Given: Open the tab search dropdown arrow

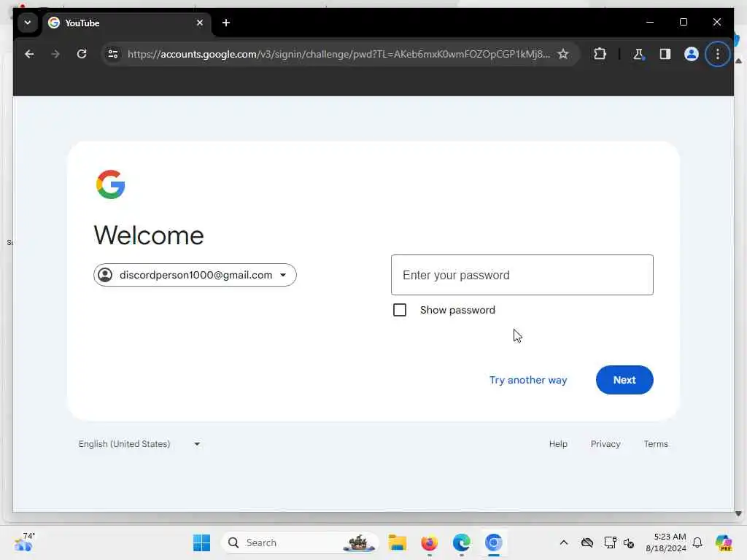Looking at the screenshot, I should 28,23.
